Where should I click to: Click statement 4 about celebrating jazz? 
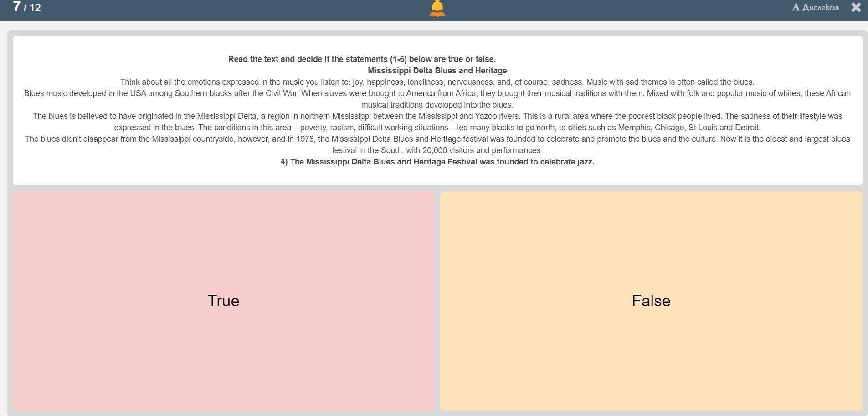(x=437, y=162)
